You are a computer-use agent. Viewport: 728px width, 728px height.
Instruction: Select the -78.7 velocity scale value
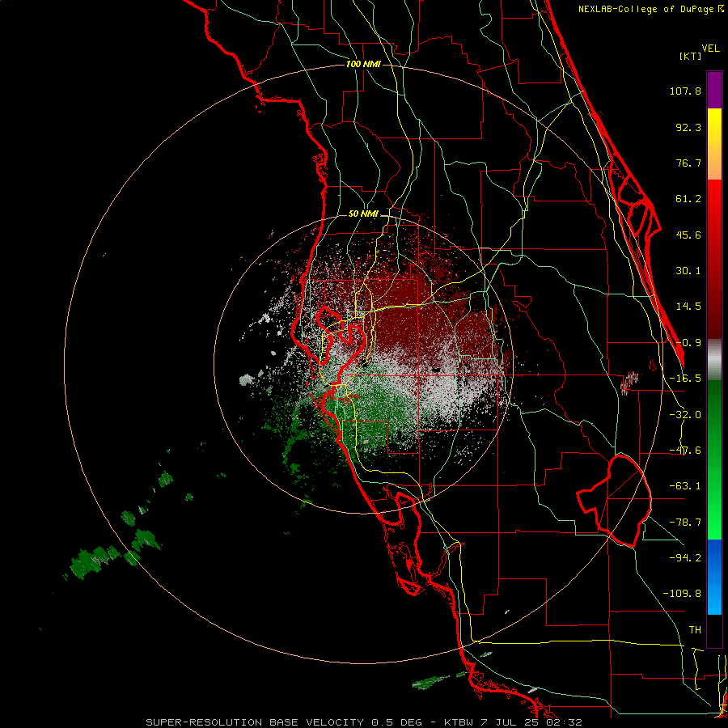[x=685, y=523]
